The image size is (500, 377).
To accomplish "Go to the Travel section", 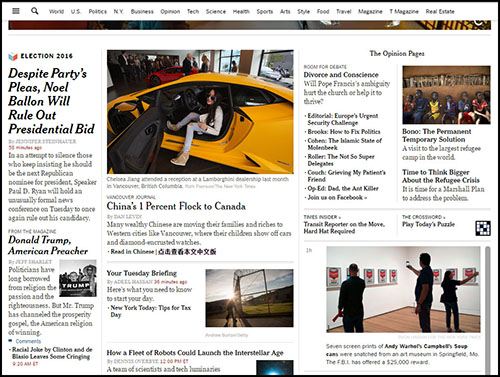I will point(344,11).
